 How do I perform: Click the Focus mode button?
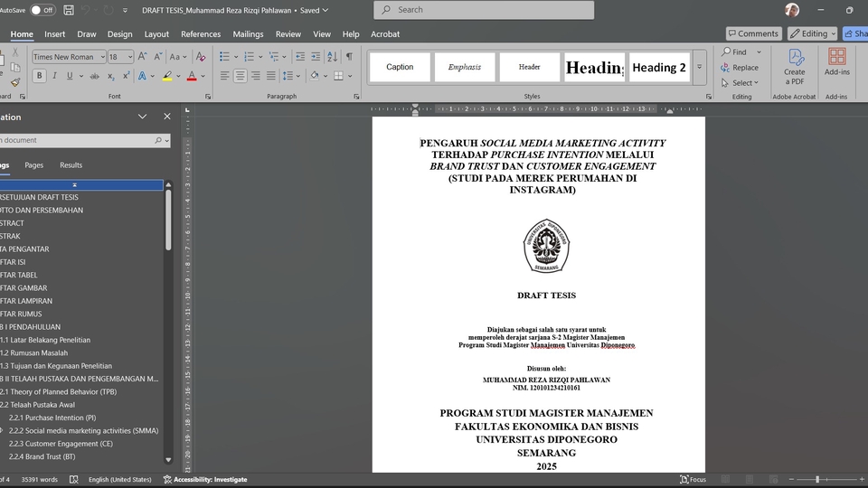click(x=693, y=480)
